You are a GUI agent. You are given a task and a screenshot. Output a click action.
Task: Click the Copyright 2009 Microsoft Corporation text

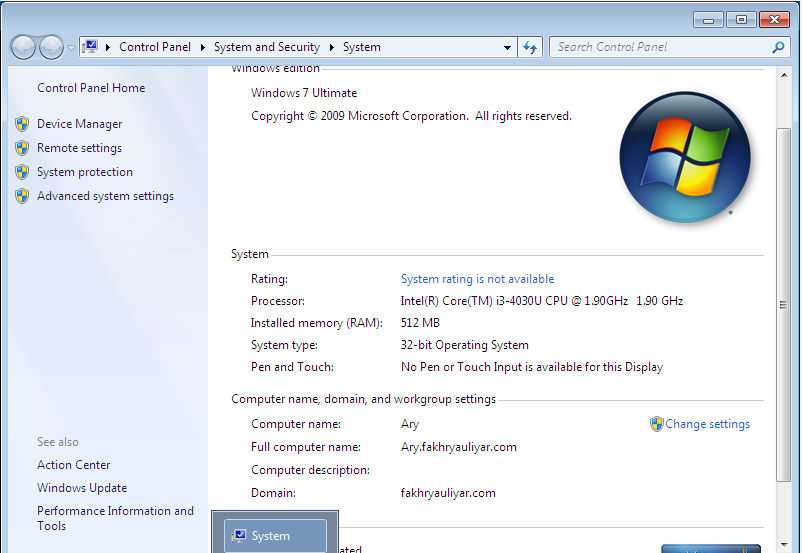(411, 116)
